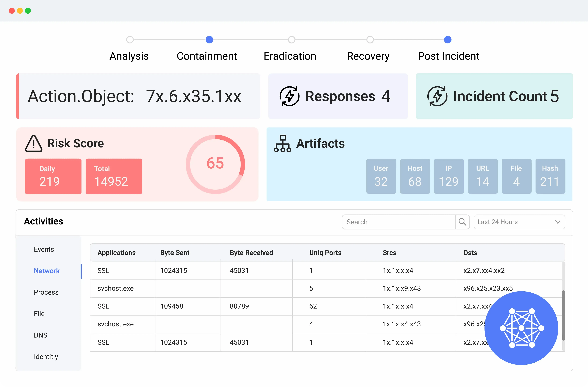The image size is (588, 387).
Task: Click the yellow macOS window button
Action: pyautogui.click(x=20, y=11)
